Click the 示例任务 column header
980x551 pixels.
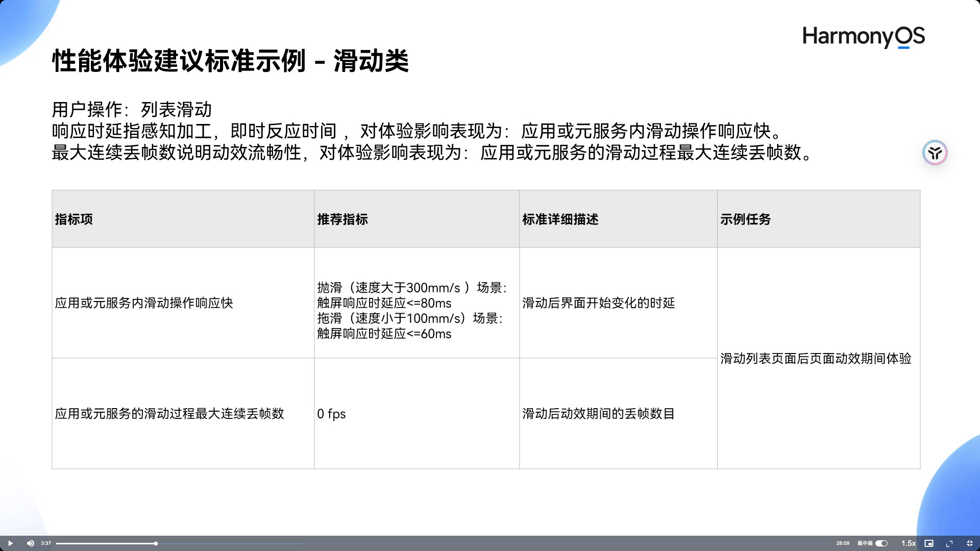[745, 219]
